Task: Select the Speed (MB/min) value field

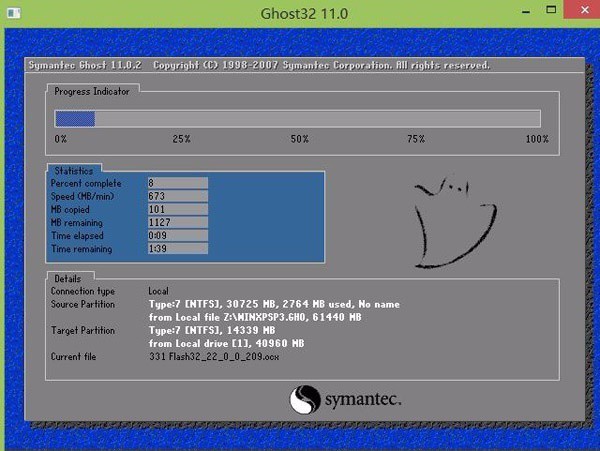Action: click(x=176, y=196)
